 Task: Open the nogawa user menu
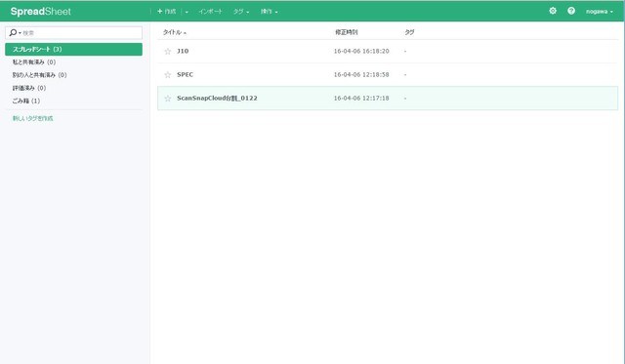click(599, 11)
